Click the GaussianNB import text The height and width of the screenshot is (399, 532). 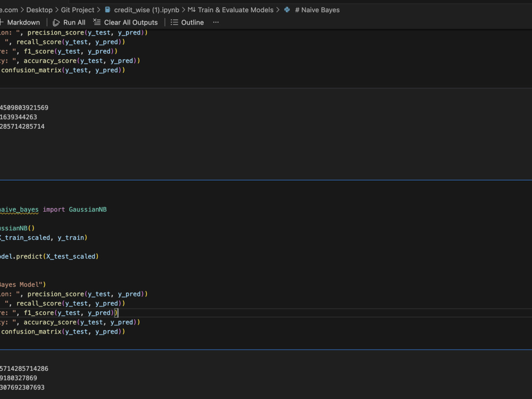tap(88, 209)
